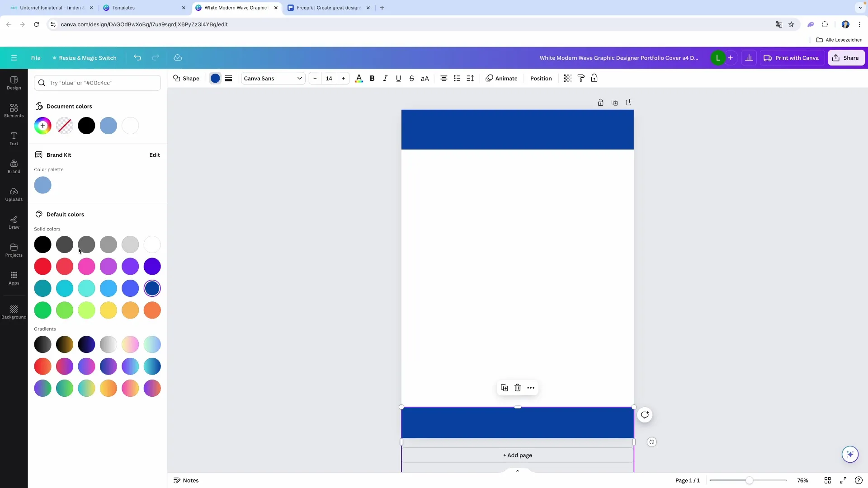This screenshot has height=488, width=868.
Task: Lock the selected element
Action: click(x=594, y=78)
